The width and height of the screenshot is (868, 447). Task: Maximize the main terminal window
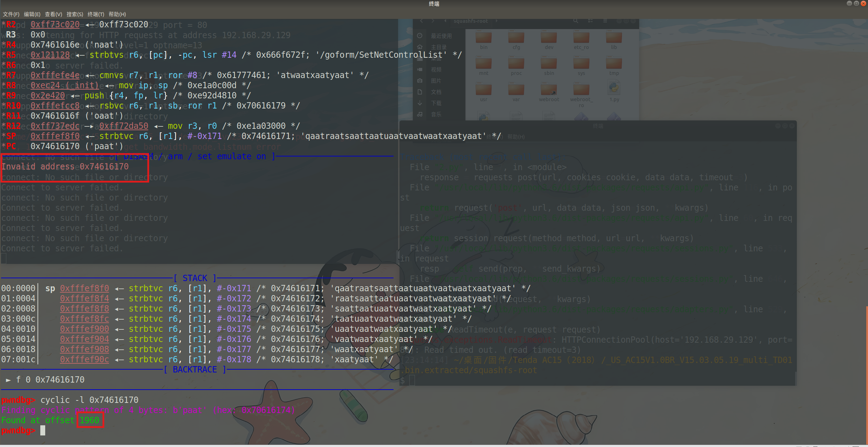click(856, 4)
